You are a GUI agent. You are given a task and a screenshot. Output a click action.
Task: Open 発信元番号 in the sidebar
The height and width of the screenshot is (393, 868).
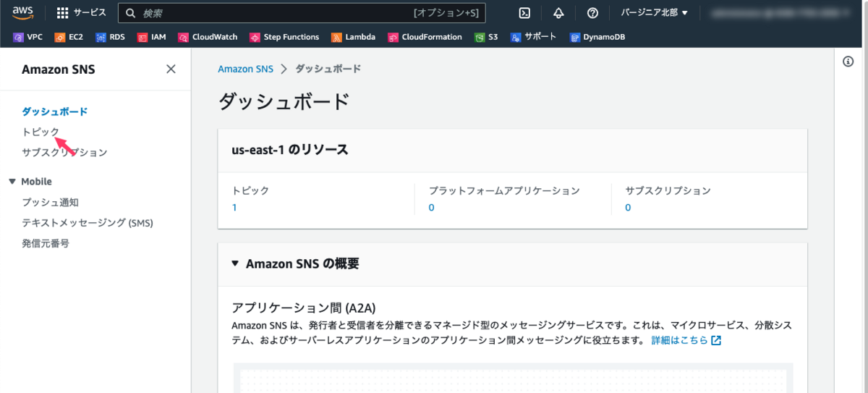coord(46,244)
